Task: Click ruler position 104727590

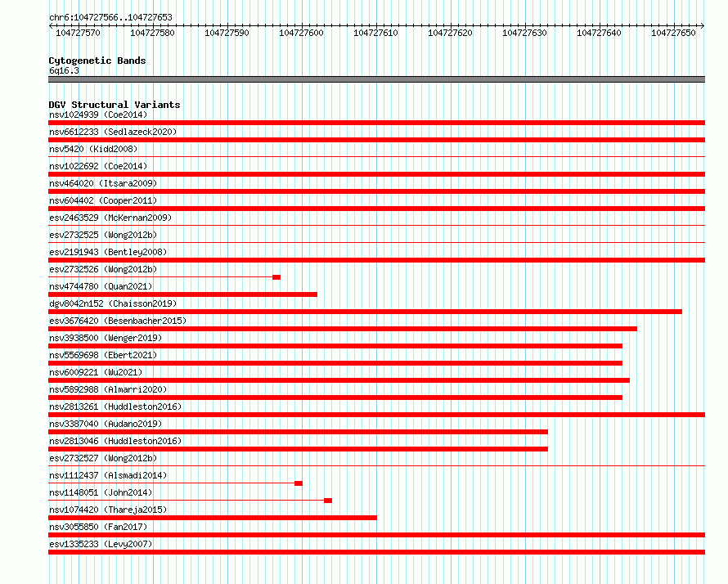Action: [x=227, y=33]
